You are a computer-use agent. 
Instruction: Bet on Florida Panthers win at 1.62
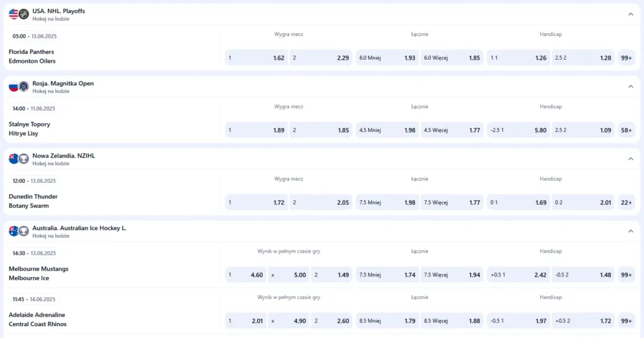[x=257, y=58]
